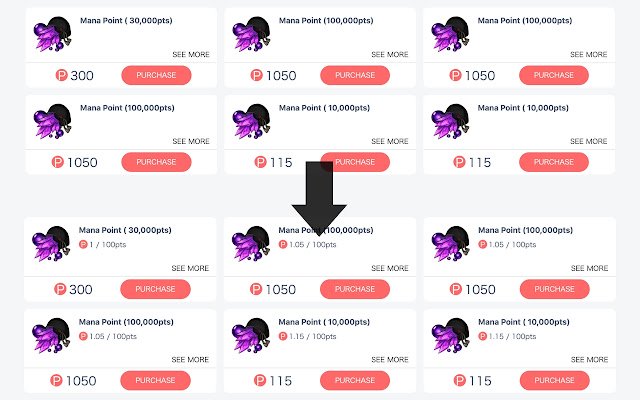This screenshot has width=640, height=400.
Task: Open SEE MORE on upper 30,000pts card without rate
Action: point(191,54)
